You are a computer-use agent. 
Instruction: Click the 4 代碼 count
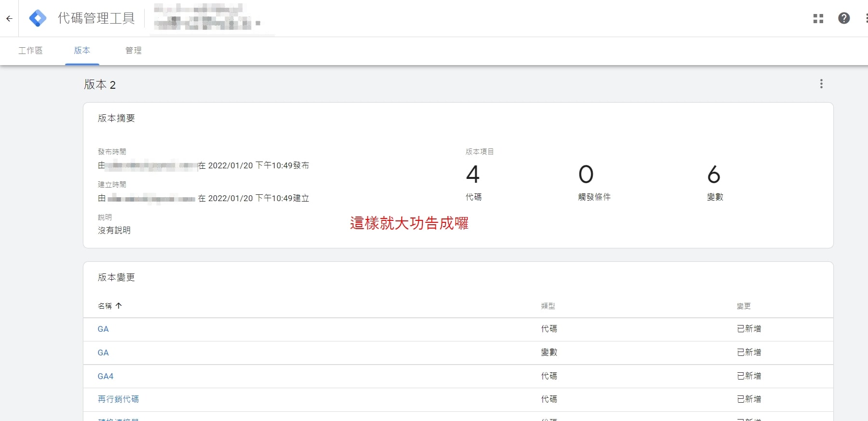[x=473, y=182]
